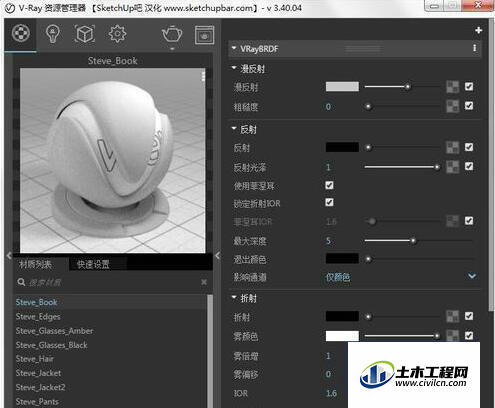This screenshot has width=495, height=408.
Task: Click texture map slot for 折射 color
Action: coord(452,316)
